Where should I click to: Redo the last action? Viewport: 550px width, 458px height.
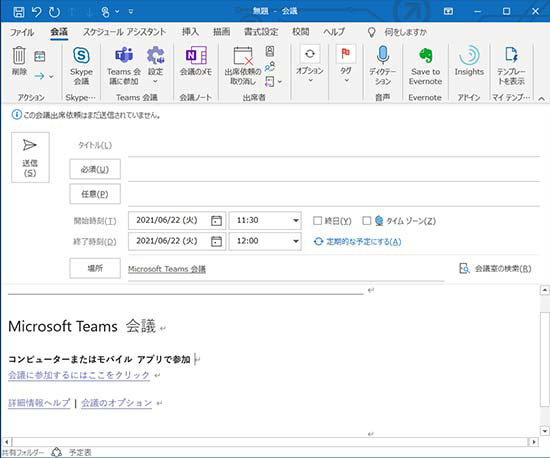54,12
